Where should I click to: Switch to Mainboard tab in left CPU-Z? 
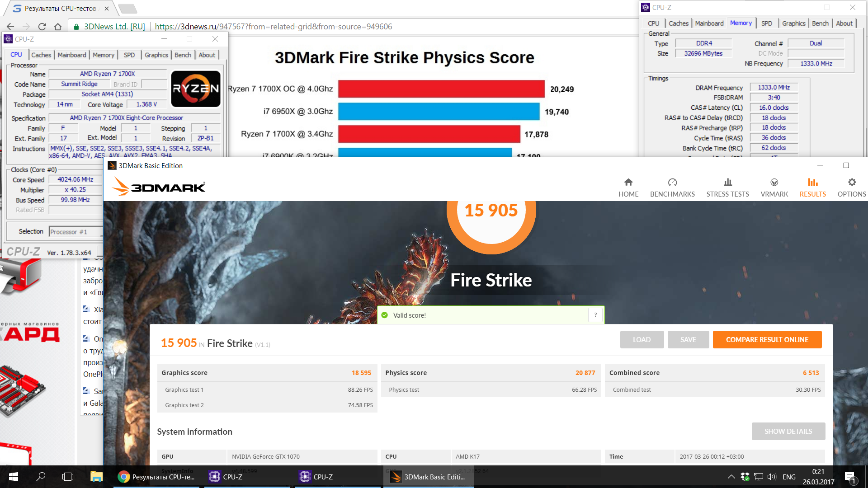click(x=71, y=55)
